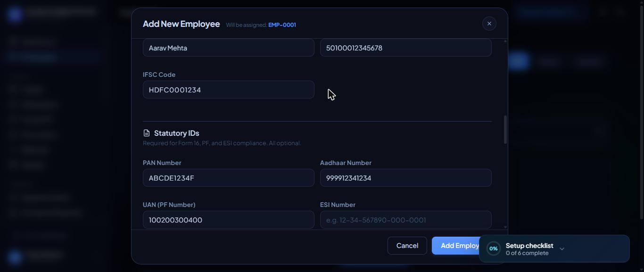
Task: Click the Statutory IDs document icon
Action: [147, 133]
